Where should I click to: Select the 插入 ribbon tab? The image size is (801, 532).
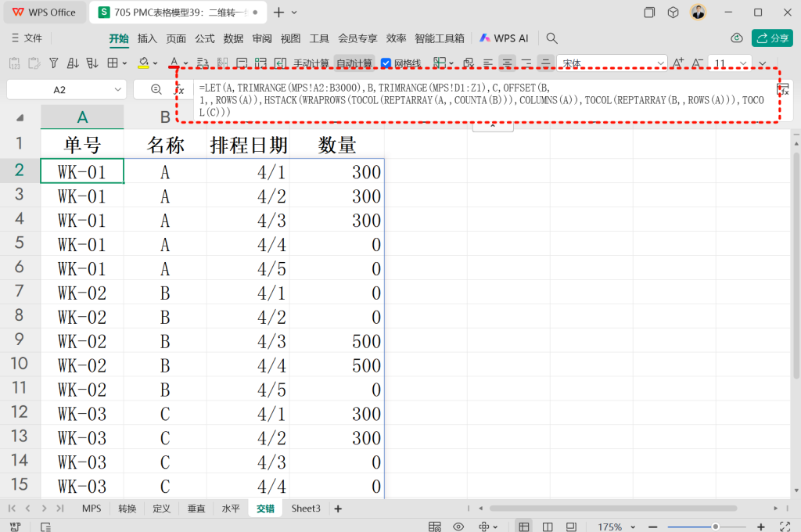coord(147,38)
